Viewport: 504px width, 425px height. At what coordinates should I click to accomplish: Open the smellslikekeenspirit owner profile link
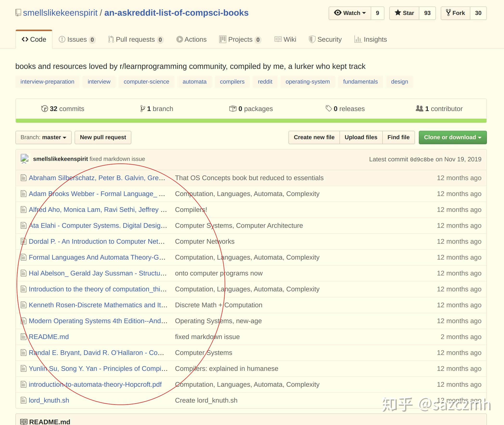[x=60, y=13]
